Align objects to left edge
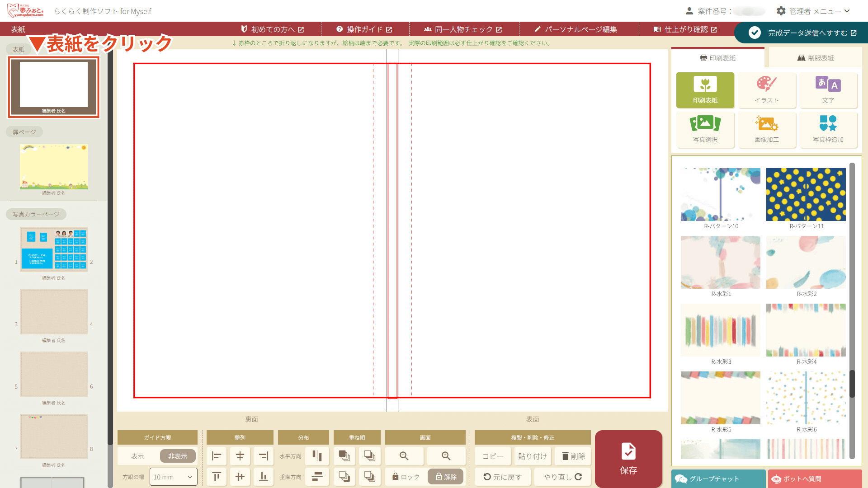Screen dimensions: 868x488 pyautogui.click(x=217, y=456)
